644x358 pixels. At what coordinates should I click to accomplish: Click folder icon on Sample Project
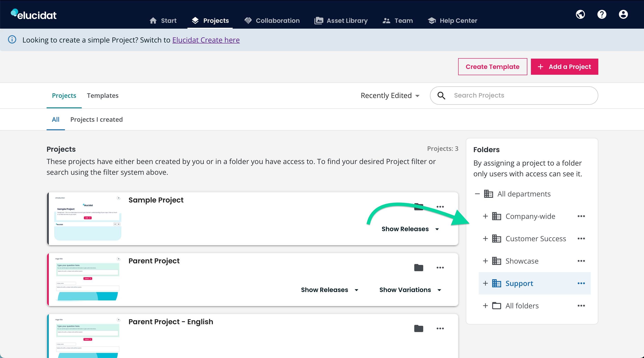click(x=419, y=207)
